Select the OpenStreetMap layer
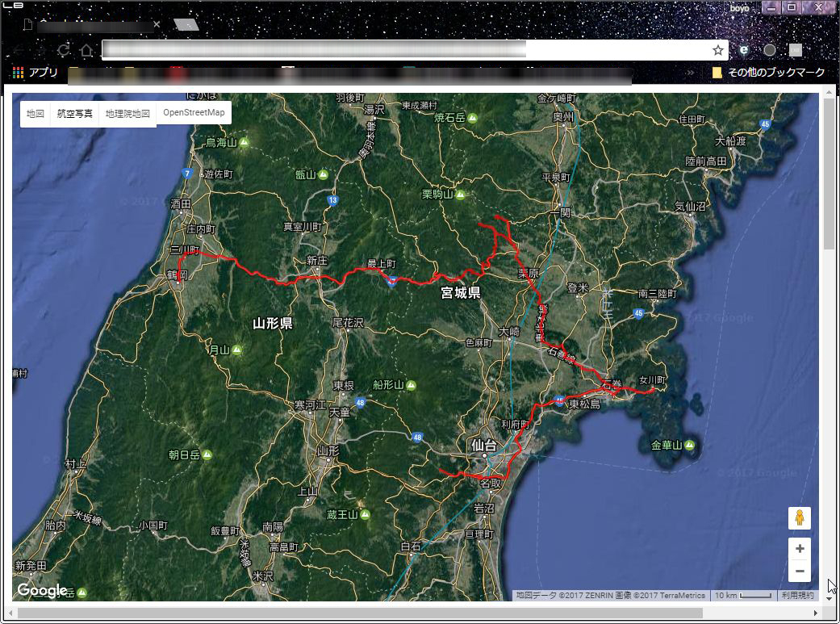Viewport: 840px width, 624px height. click(194, 112)
